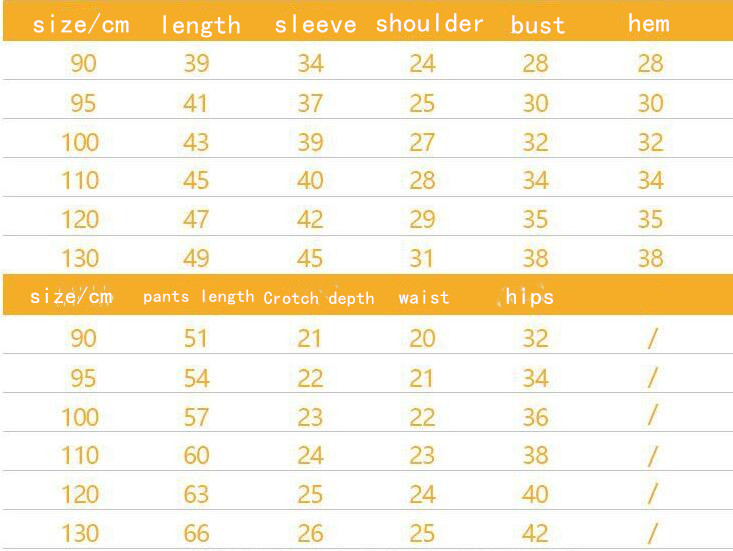This screenshot has height=551, width=733.
Task: Select the top table's size 90 length cell
Action: pos(196,64)
